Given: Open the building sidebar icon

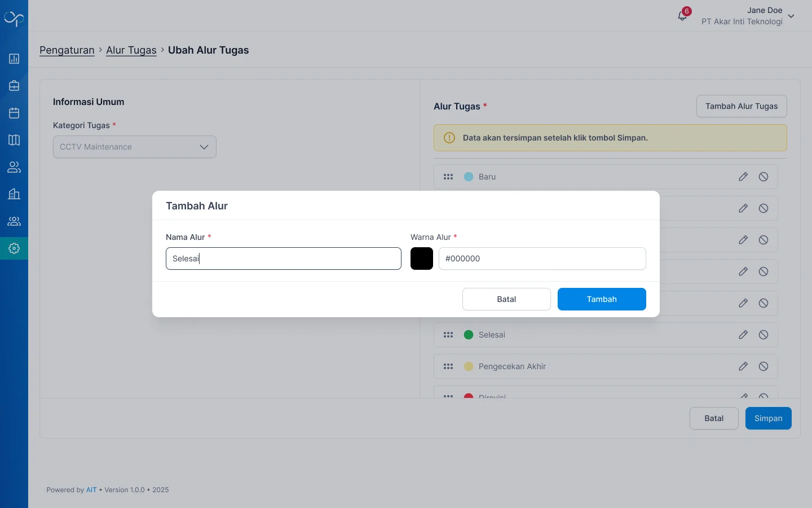Looking at the screenshot, I should coord(14,194).
